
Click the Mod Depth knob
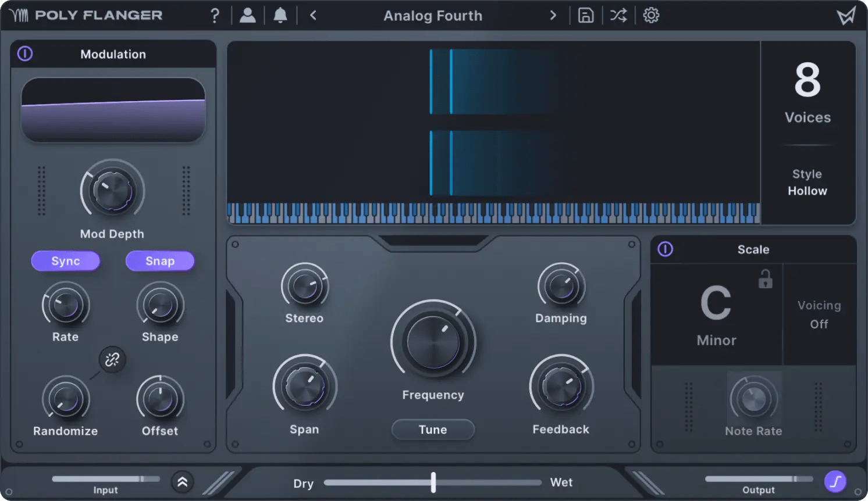pyautogui.click(x=112, y=191)
